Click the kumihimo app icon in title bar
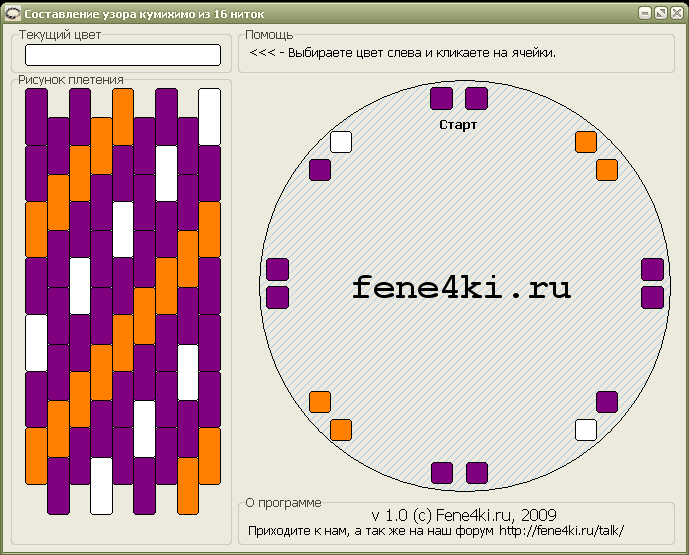 [12, 14]
